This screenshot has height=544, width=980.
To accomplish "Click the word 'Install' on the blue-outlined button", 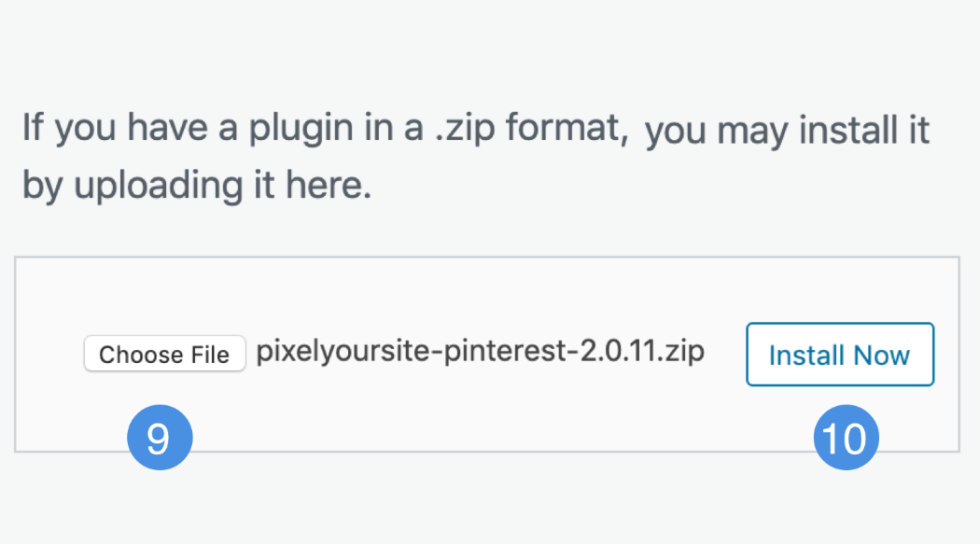I will point(805,355).
